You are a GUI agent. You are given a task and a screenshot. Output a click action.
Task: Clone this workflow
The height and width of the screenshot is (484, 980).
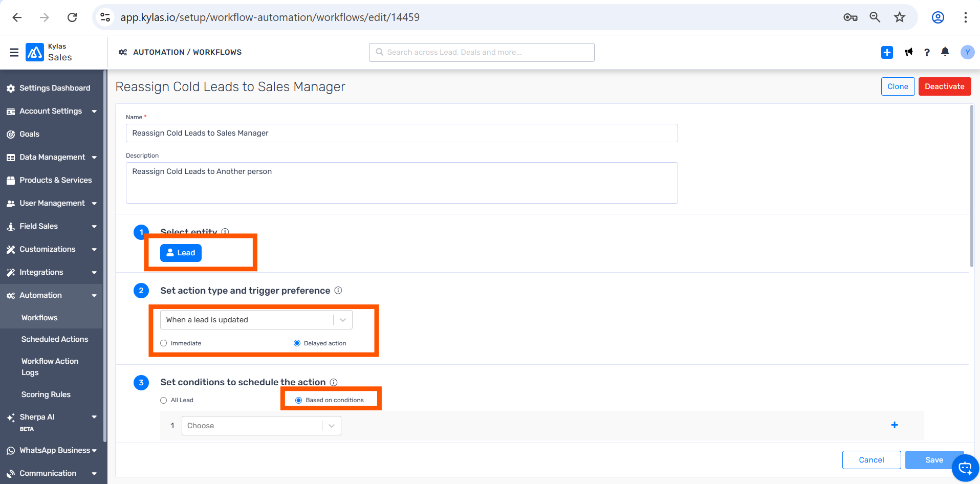pos(898,86)
